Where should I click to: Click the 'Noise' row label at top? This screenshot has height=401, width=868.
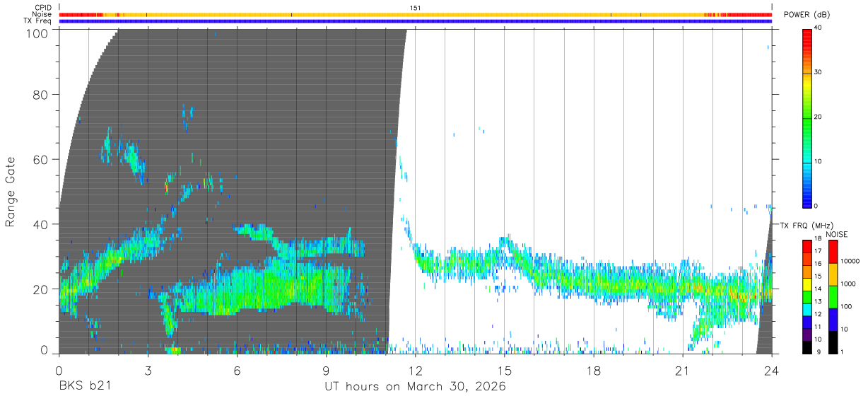[x=43, y=14]
